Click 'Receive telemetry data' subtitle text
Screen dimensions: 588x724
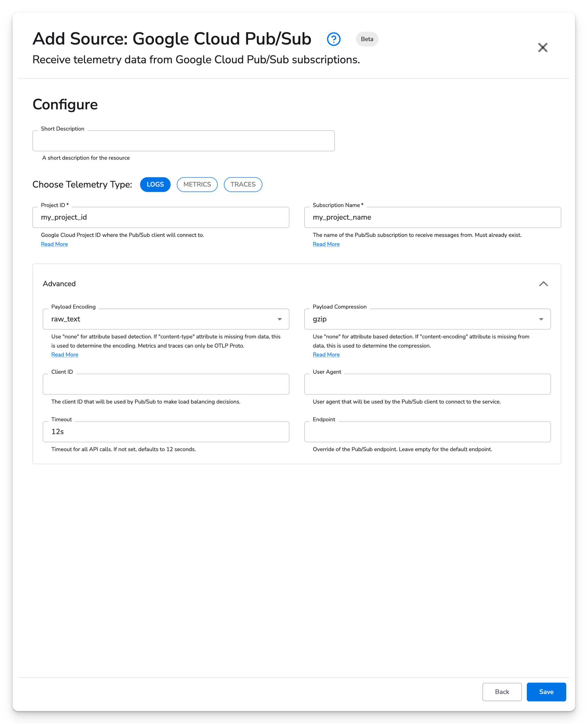tap(196, 60)
